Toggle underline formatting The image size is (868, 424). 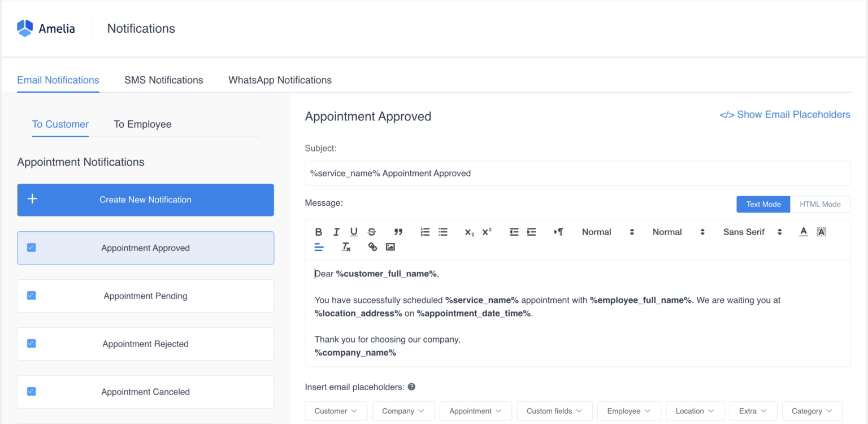[354, 232]
